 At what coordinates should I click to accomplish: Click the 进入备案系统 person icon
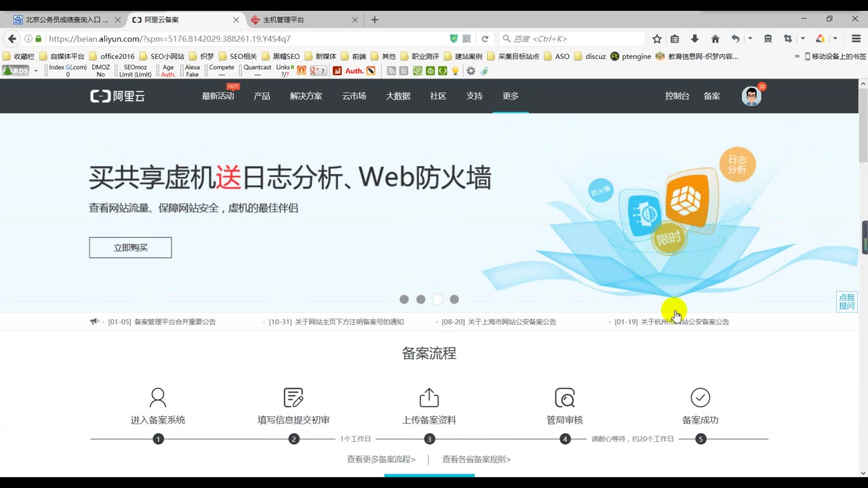pos(157,397)
